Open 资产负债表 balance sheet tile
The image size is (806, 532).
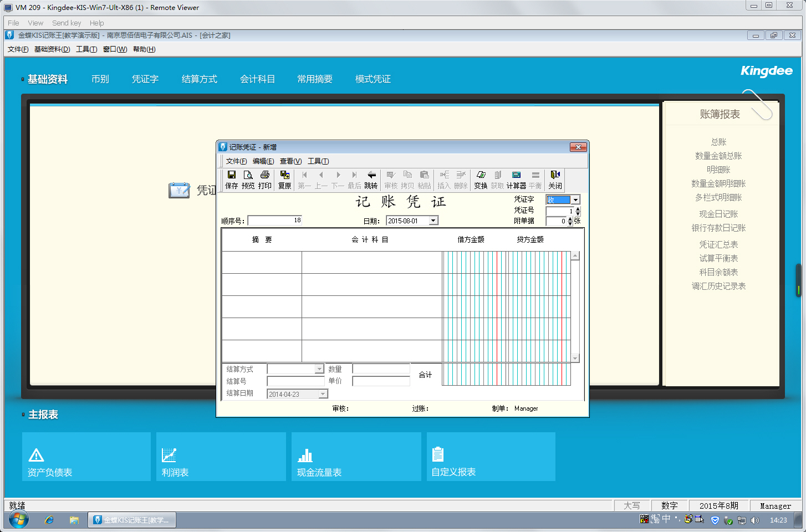pyautogui.click(x=86, y=457)
